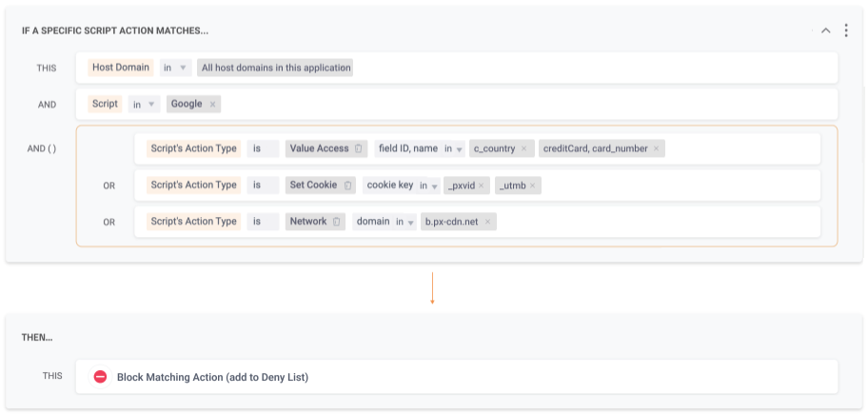868x414 pixels.
Task: Collapse the script action condition panel
Action: coord(825,30)
